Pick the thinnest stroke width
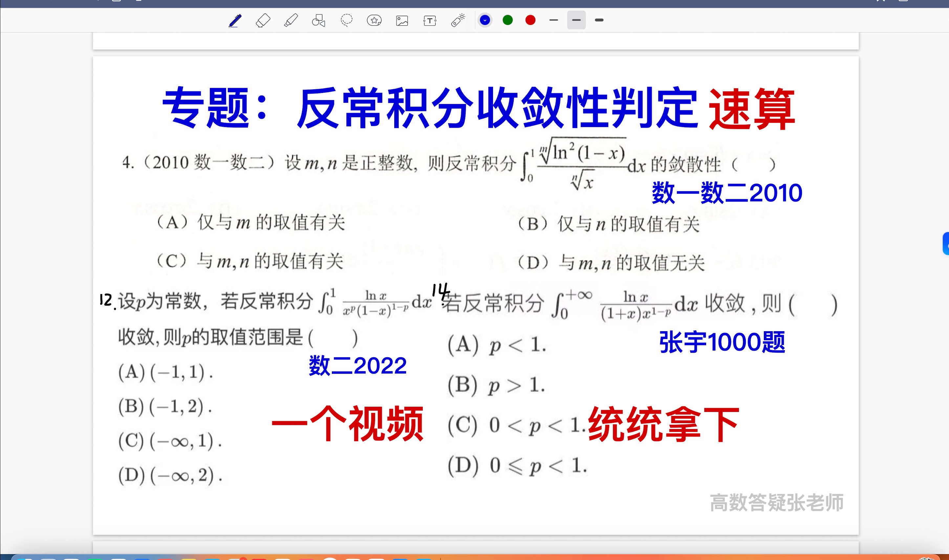The height and width of the screenshot is (560, 949). click(x=553, y=20)
